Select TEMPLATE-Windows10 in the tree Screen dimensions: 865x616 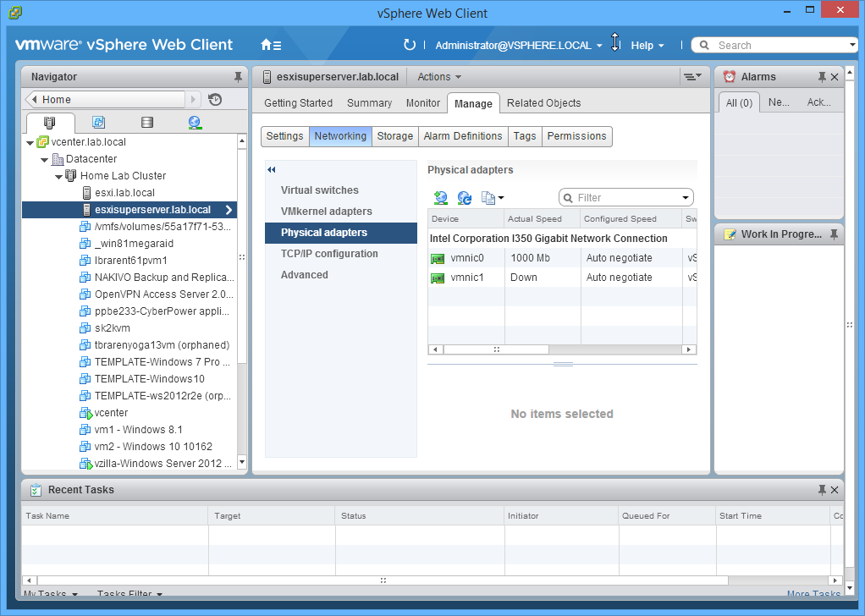pos(150,379)
